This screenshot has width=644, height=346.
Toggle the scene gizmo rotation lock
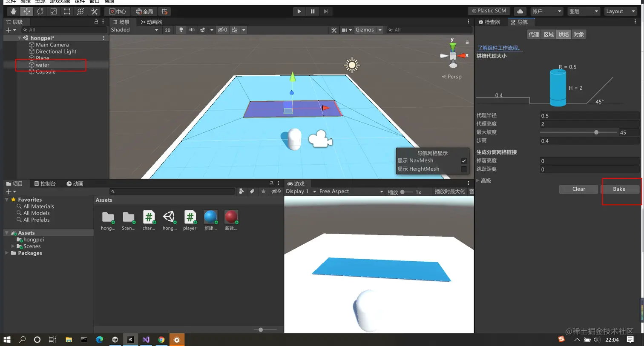coord(467,42)
